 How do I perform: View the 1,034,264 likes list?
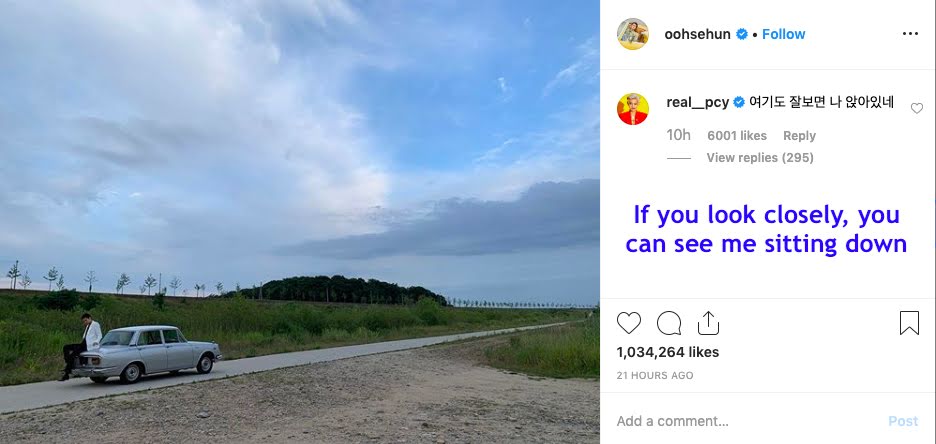668,352
